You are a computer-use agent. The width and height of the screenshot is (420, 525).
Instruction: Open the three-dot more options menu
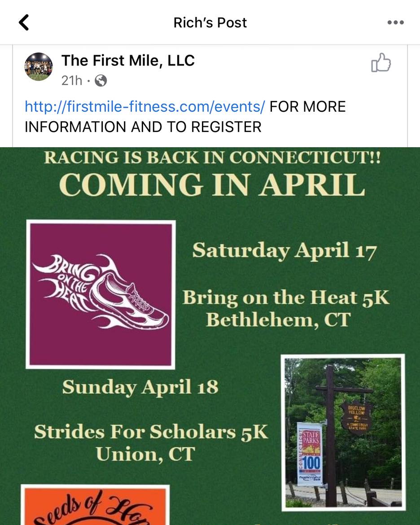pos(395,22)
